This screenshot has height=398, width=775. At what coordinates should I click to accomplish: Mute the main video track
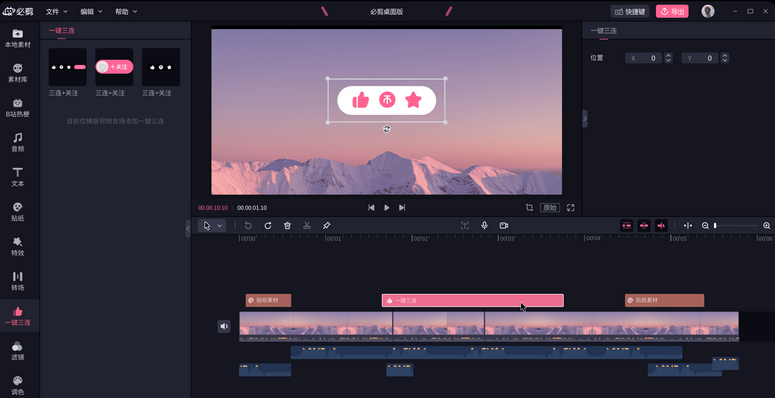(224, 326)
